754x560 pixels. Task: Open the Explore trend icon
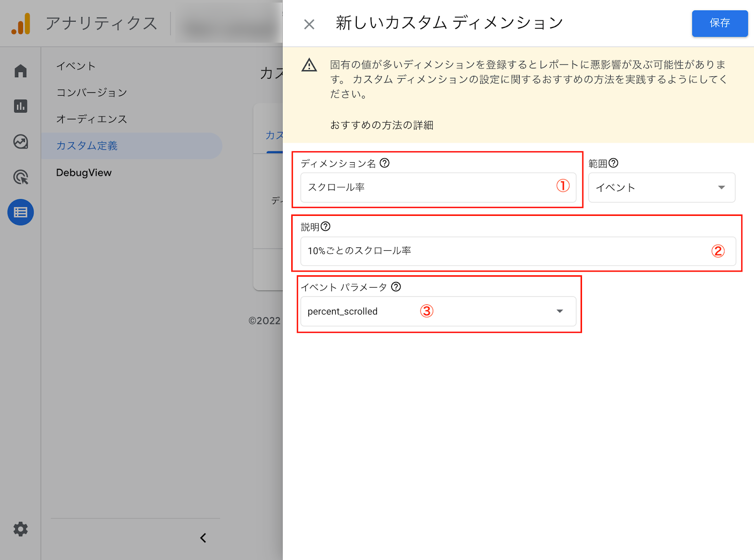click(x=20, y=141)
